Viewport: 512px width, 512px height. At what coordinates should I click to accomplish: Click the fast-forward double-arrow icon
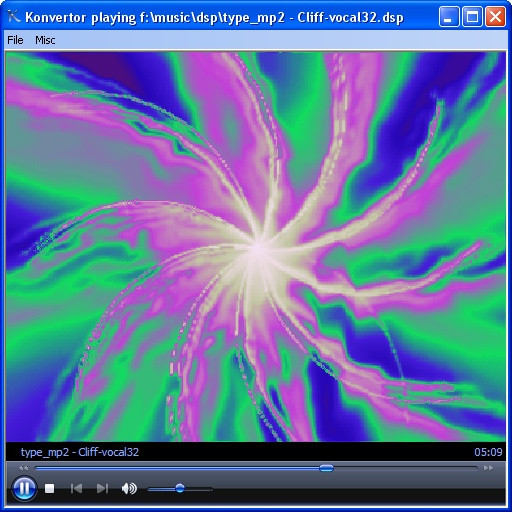(x=488, y=468)
